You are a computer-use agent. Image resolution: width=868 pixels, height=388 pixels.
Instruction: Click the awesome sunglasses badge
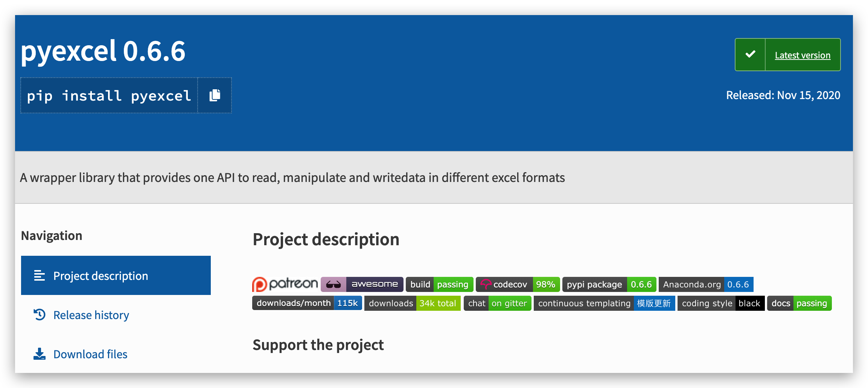pos(362,284)
